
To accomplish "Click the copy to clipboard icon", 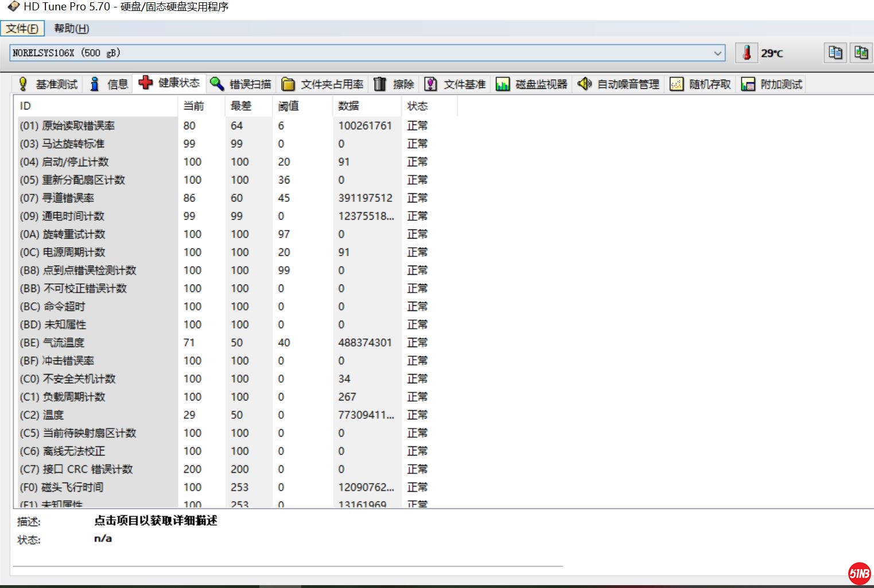I will [836, 53].
